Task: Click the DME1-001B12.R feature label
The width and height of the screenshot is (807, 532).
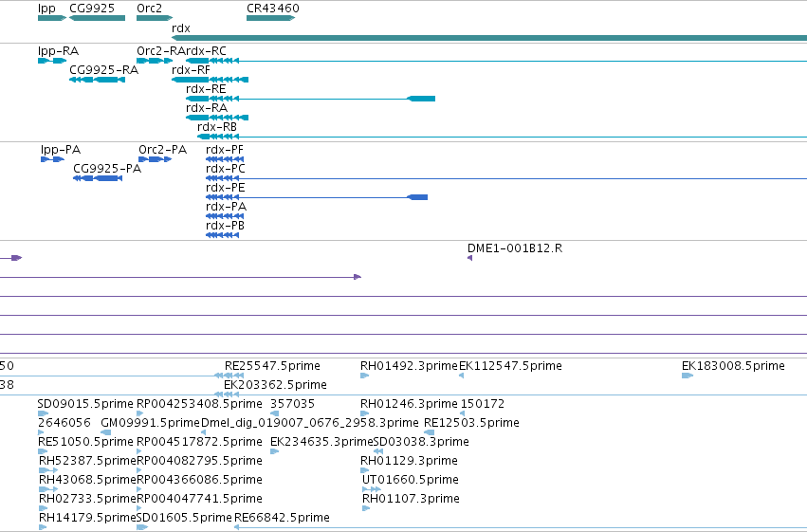Action: pos(515,248)
